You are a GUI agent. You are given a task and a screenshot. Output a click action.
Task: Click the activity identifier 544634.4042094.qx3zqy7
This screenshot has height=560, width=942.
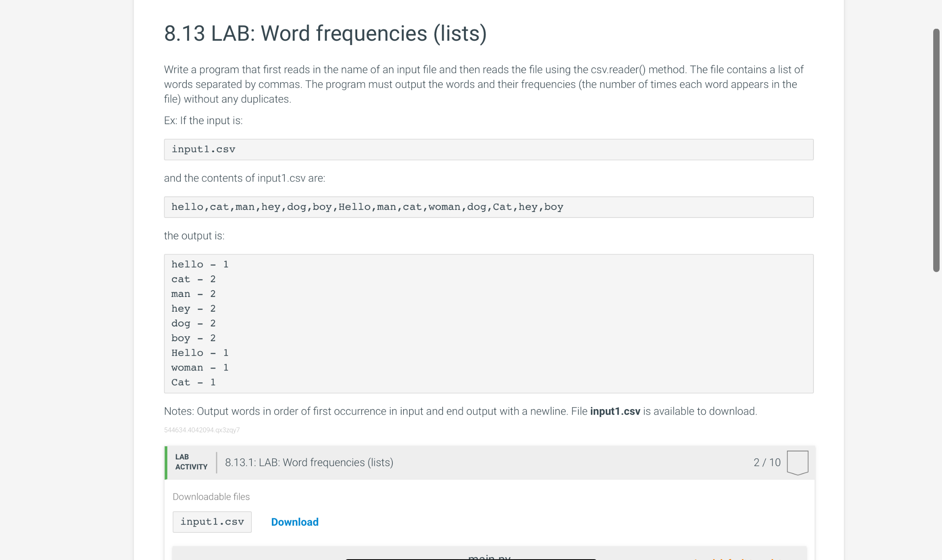tap(202, 430)
